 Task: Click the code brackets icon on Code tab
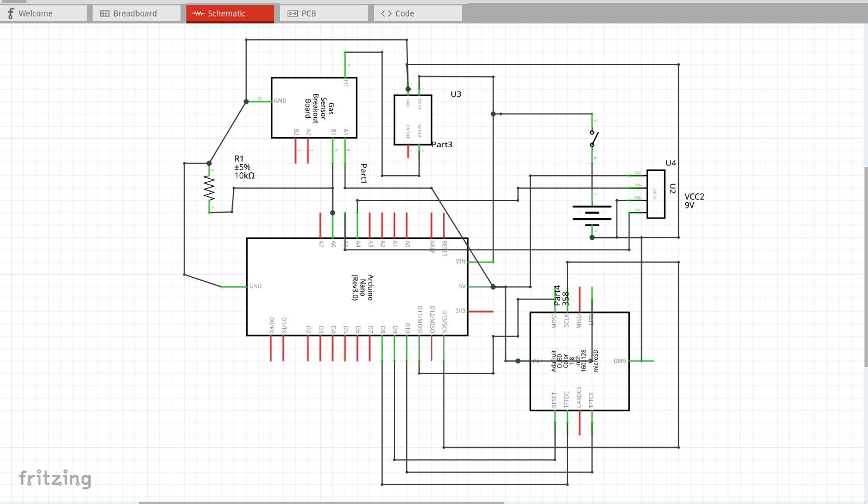tap(386, 13)
